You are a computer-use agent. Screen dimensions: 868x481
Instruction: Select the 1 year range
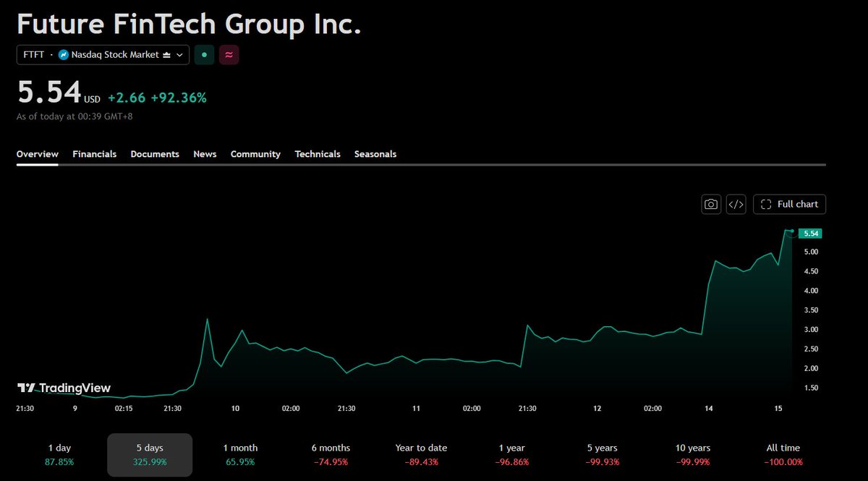tap(512, 455)
